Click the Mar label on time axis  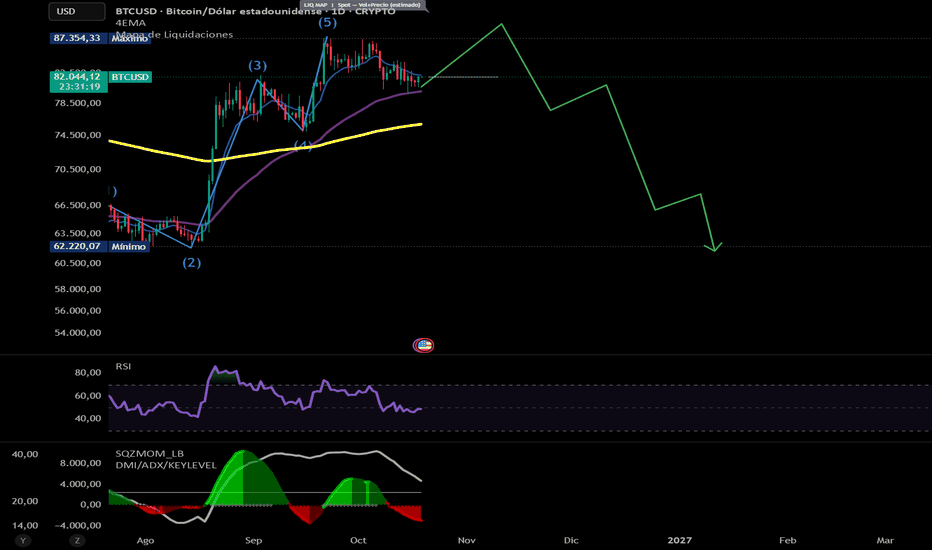[x=885, y=540]
